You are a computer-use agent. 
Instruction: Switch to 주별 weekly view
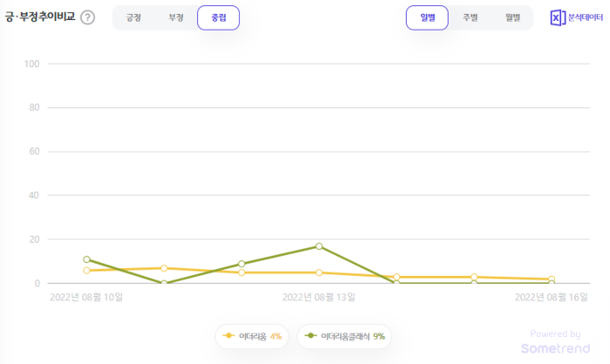[470, 17]
